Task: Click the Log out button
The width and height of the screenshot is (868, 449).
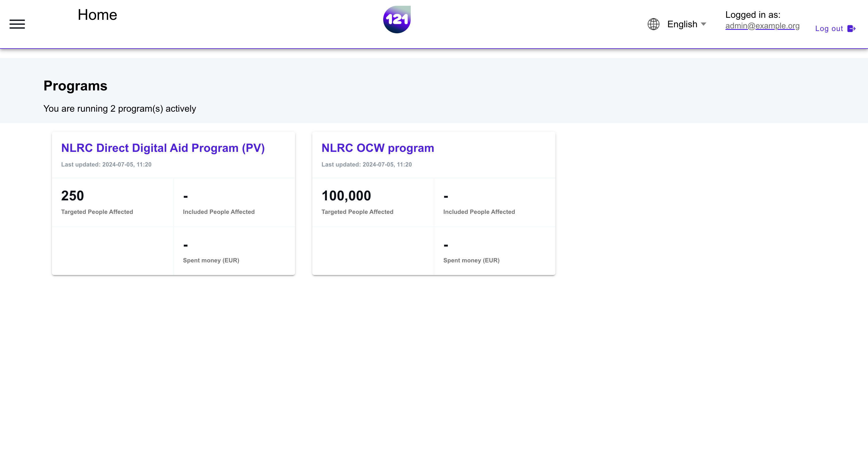Action: [x=835, y=29]
